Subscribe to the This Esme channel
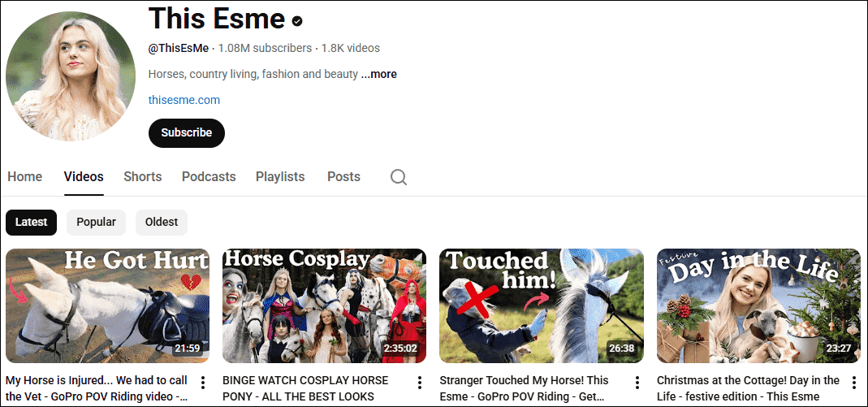868x407 pixels. click(x=187, y=133)
